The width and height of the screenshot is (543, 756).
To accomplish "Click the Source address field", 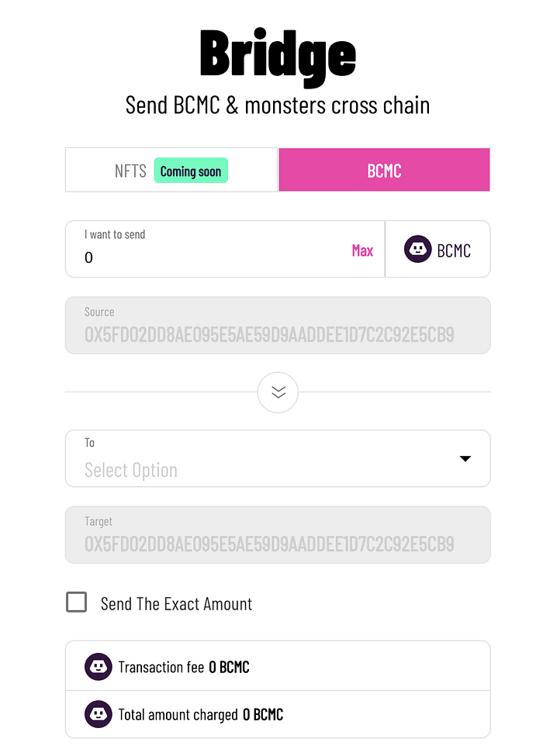I will pos(277,335).
